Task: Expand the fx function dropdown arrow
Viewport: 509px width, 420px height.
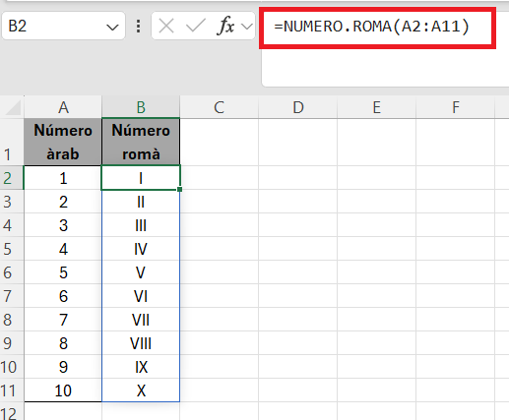Action: pyautogui.click(x=247, y=26)
